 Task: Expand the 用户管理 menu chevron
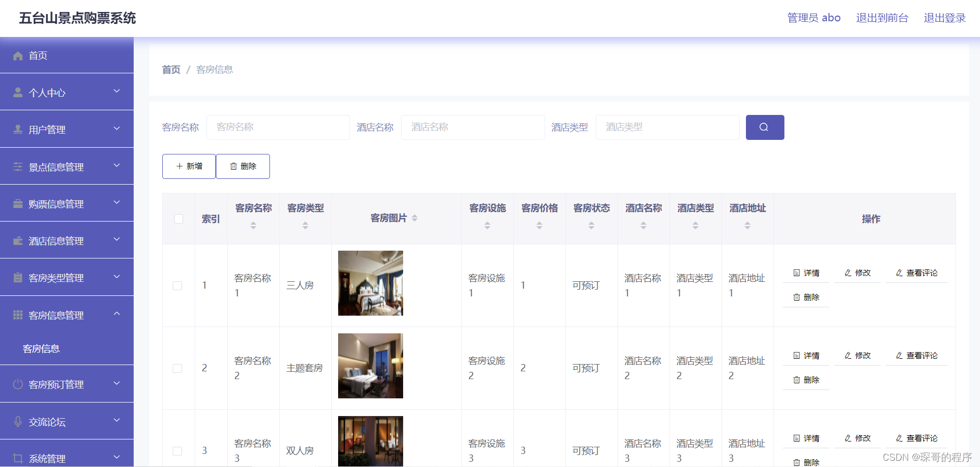tap(117, 128)
